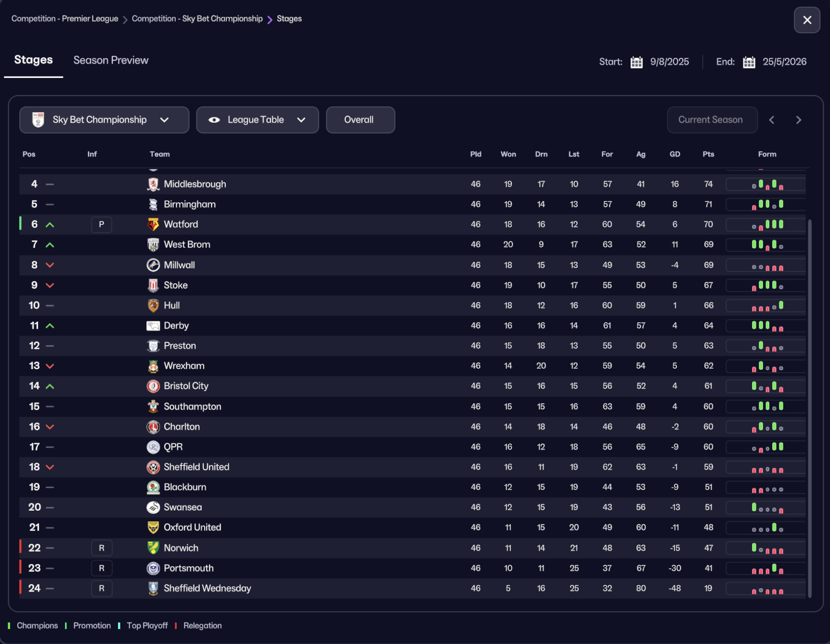Click the Current Season button
This screenshot has width=830, height=644.
pyautogui.click(x=712, y=120)
